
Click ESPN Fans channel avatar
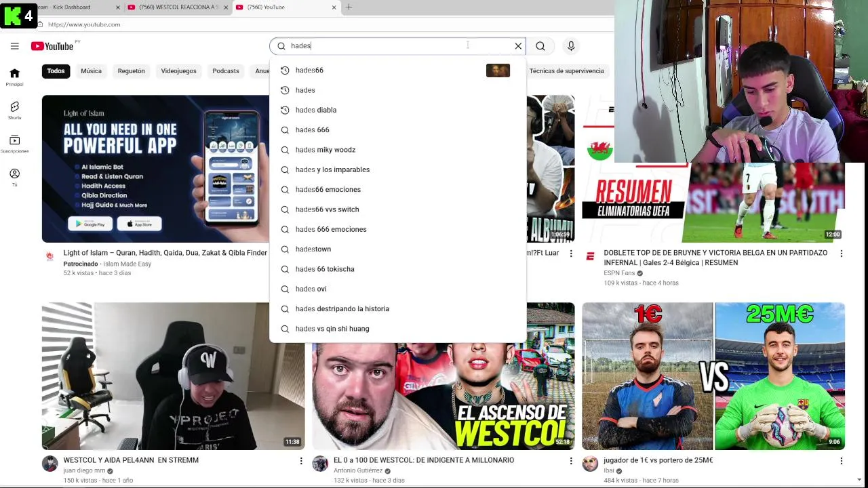pyautogui.click(x=590, y=256)
